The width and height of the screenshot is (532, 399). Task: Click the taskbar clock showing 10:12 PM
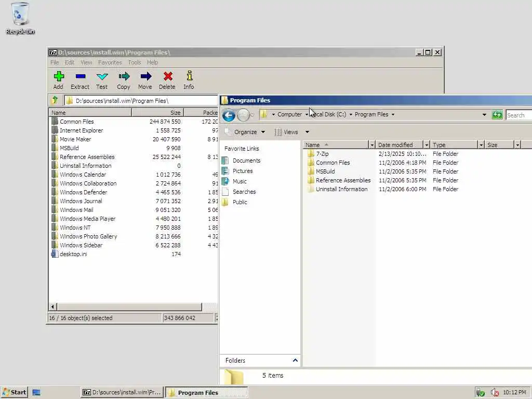coord(514,392)
